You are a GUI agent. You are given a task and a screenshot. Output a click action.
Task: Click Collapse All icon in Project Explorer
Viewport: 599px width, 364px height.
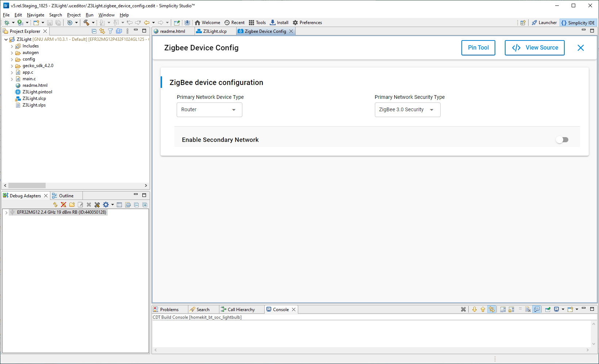point(94,31)
